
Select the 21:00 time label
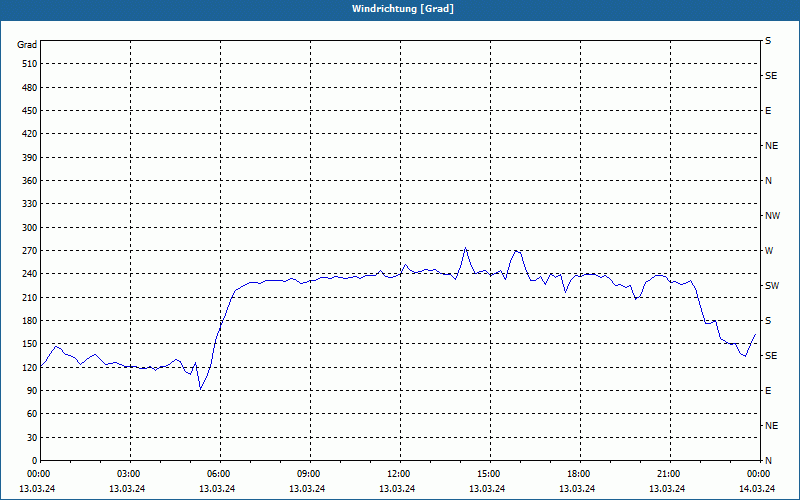pyautogui.click(x=670, y=474)
